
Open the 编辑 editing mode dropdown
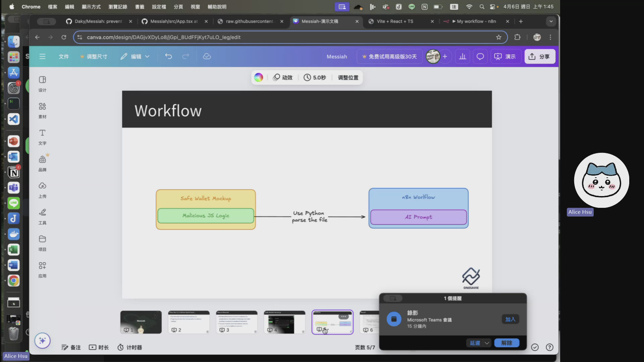pyautogui.click(x=135, y=56)
